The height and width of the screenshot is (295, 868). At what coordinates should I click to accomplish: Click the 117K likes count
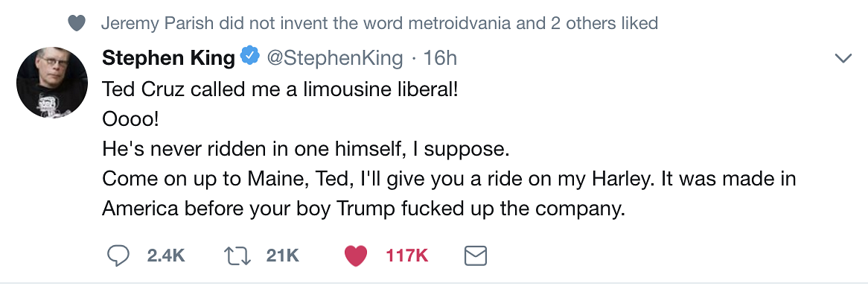pos(407,256)
